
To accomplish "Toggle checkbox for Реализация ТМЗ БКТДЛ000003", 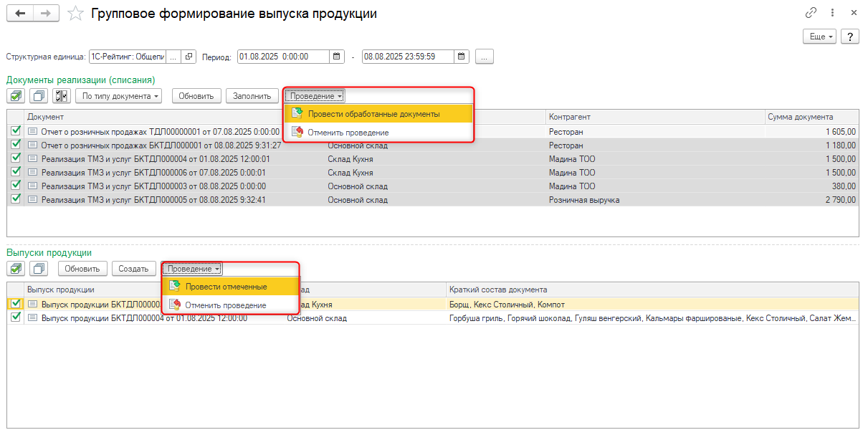I will click(x=16, y=186).
